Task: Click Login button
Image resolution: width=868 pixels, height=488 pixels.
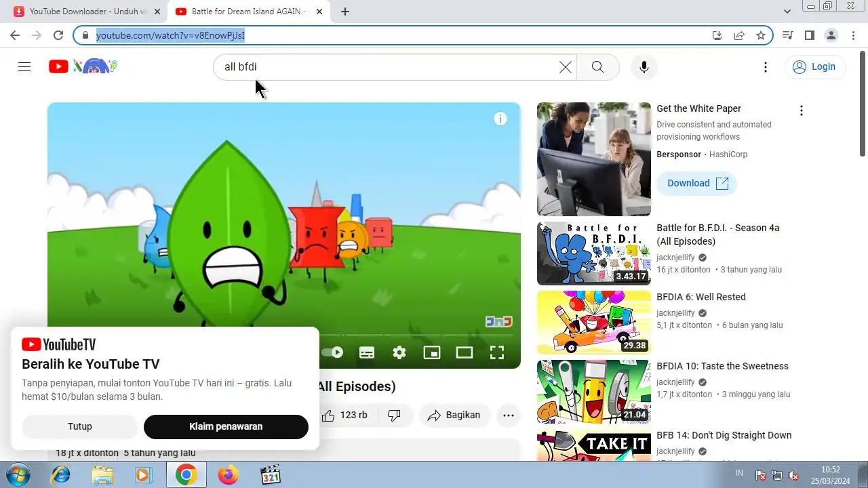Action: coord(815,66)
